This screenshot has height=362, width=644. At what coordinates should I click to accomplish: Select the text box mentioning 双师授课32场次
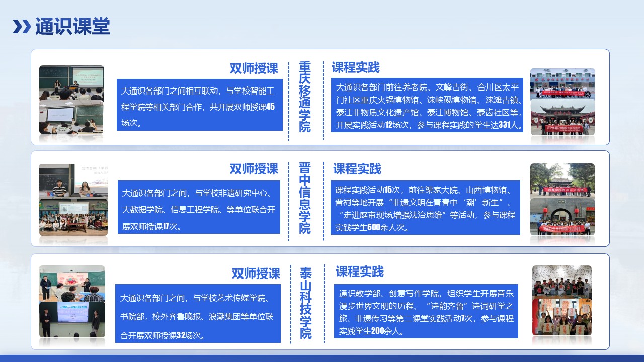coord(198,314)
